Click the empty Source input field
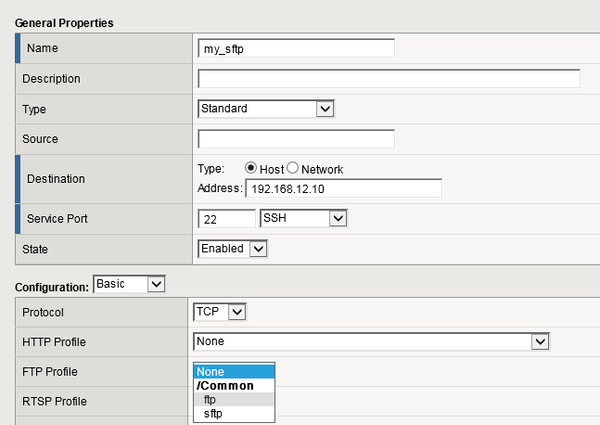Image resolution: width=600 pixels, height=425 pixels. (x=296, y=139)
